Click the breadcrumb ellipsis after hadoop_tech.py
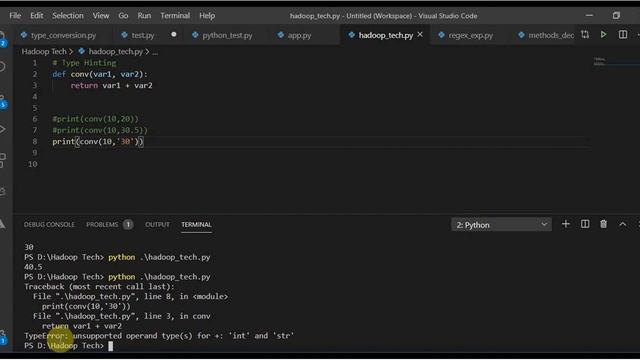The width and height of the screenshot is (640, 360). tap(155, 52)
